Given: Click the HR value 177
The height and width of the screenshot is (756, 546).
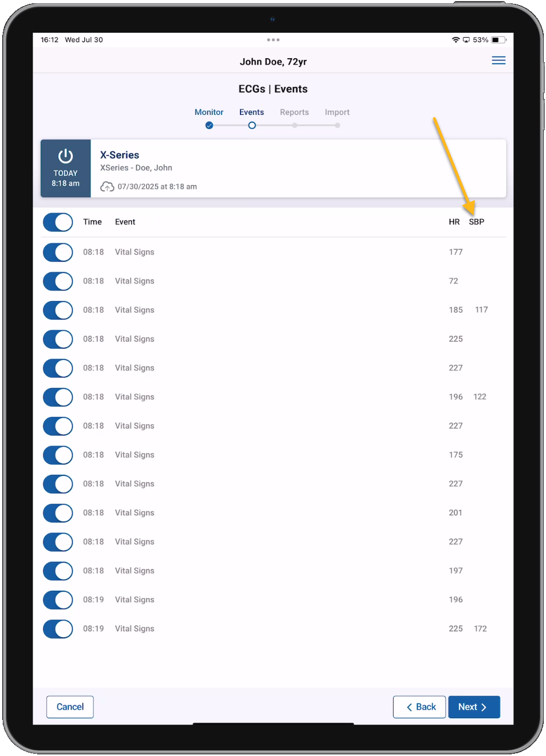Looking at the screenshot, I should (456, 252).
